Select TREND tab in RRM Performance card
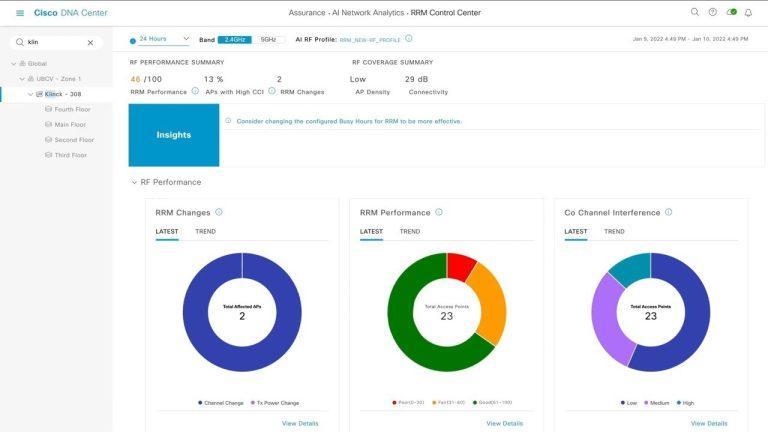768x432 pixels. [x=410, y=232]
